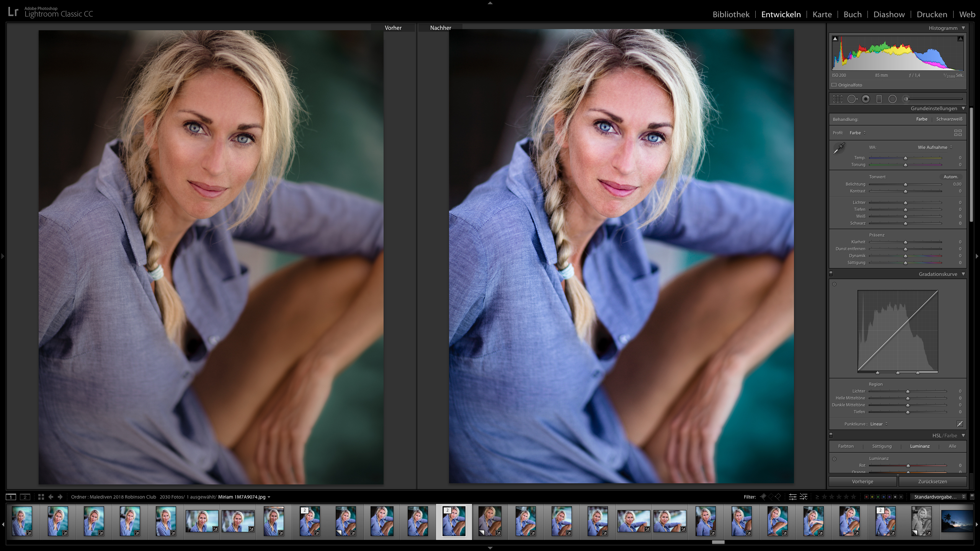Screen dimensions: 980x551
Task: Open the white balance Wie Aufnahme dropdown
Action: click(935, 147)
